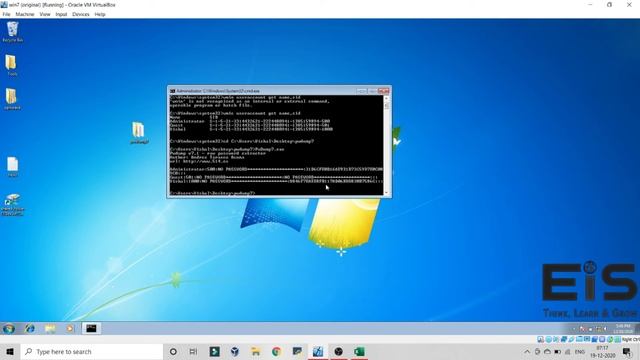This screenshot has height=360, width=640.
Task: Select the shortcut icon below the text file
Action: click(12, 204)
